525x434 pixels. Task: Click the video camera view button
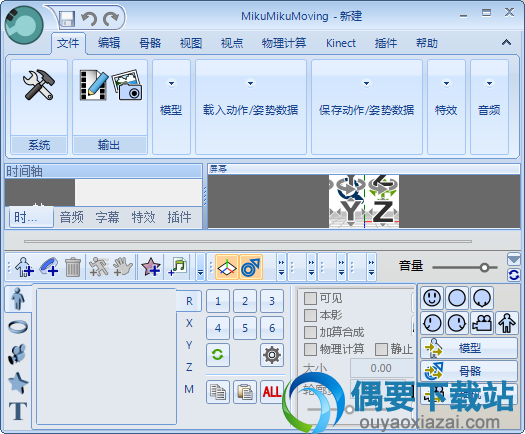tap(482, 323)
